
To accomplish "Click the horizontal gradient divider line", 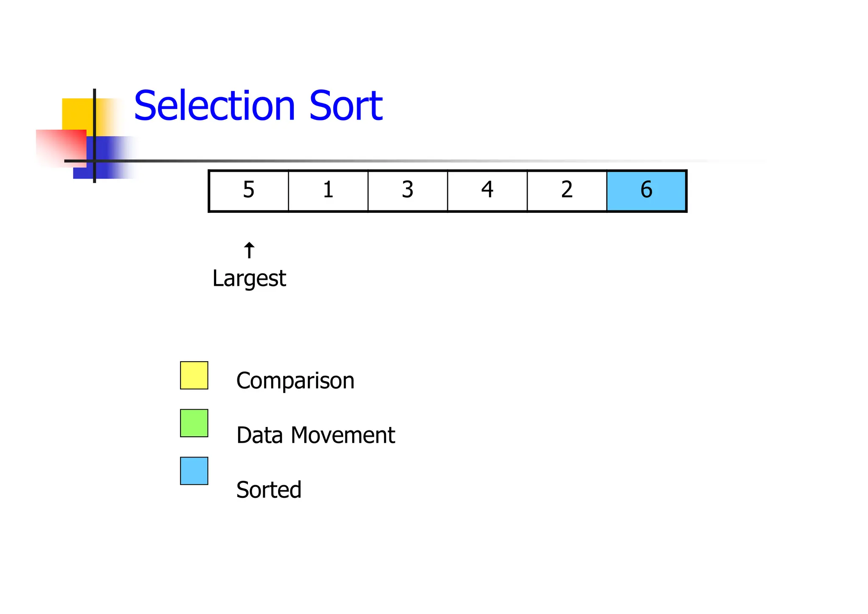I will (x=381, y=161).
